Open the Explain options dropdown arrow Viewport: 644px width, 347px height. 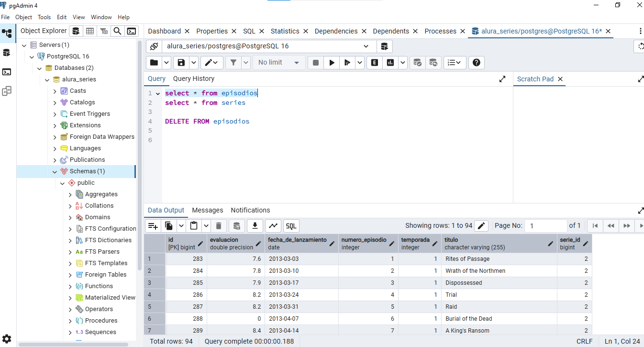click(x=403, y=63)
